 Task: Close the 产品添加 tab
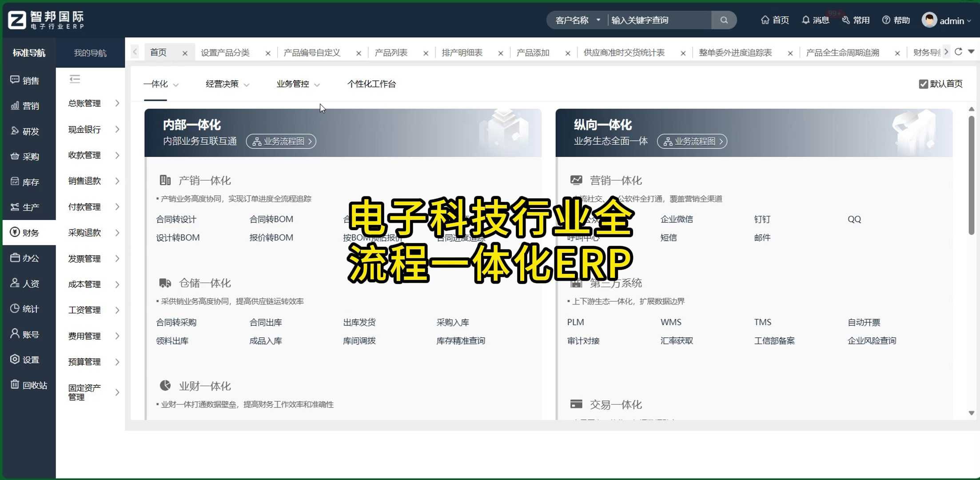coord(568,53)
